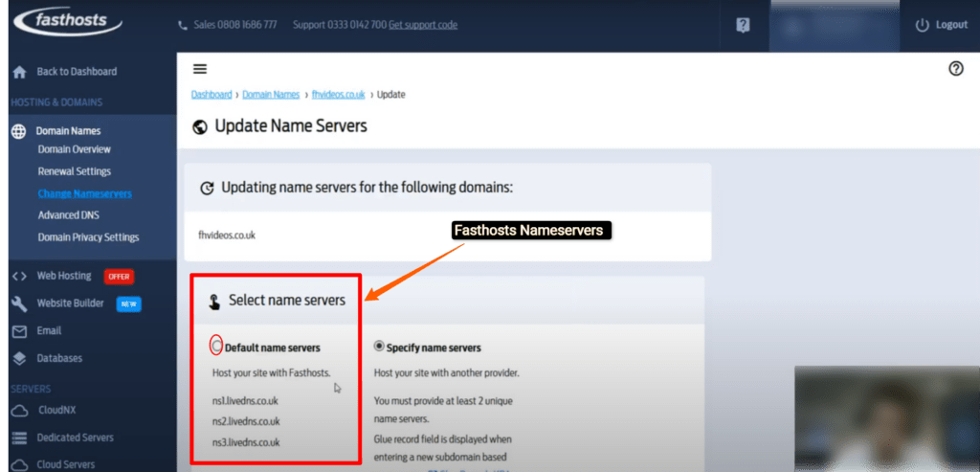Click the cloud icon for Cloud Servers
Screen dimensions: 980x472
(19, 464)
